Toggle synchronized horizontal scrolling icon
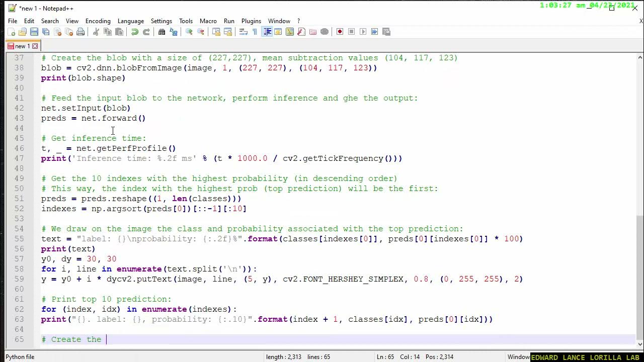This screenshot has width=644, height=362. [228, 32]
